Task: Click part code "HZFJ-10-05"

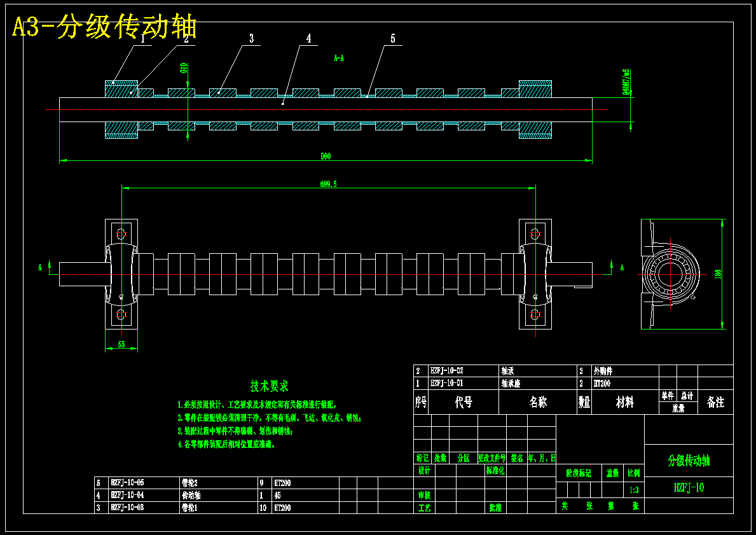Action: point(127,482)
